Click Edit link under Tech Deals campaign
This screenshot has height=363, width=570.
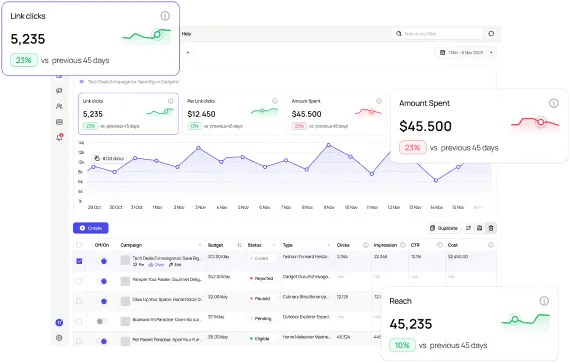[x=175, y=265]
